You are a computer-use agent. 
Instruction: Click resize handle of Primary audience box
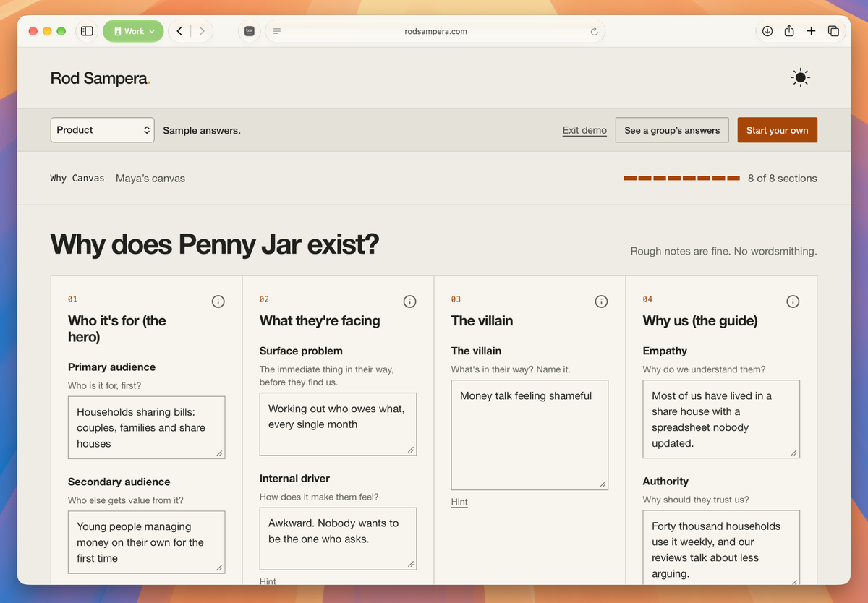pos(219,453)
